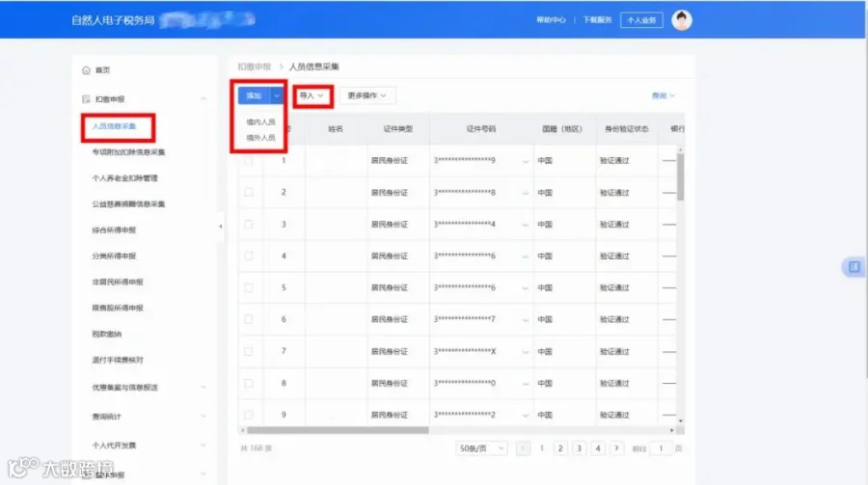Open 专项附加扣除信息采集 in the sidebar
868x485 pixels.
click(128, 152)
